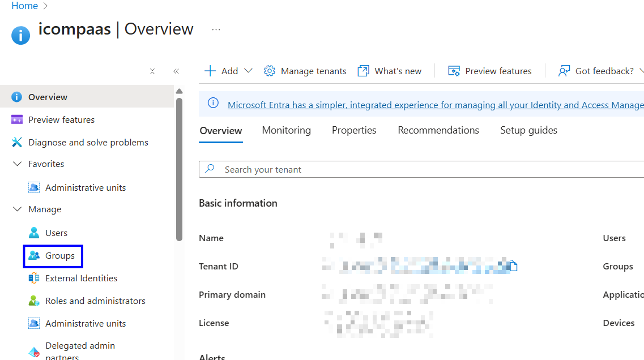Copy the Tenant ID with the copy icon
This screenshot has width=644, height=360.
tap(513, 266)
